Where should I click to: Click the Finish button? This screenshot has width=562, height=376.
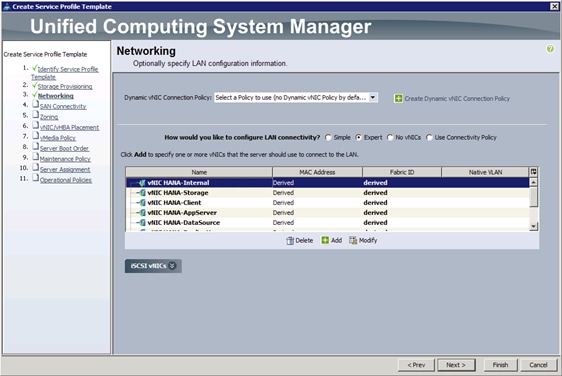[500, 365]
